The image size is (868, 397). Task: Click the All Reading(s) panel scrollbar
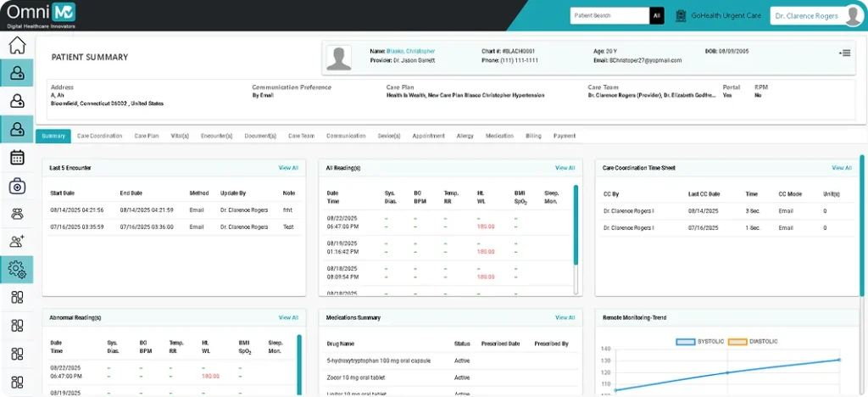pos(576,224)
